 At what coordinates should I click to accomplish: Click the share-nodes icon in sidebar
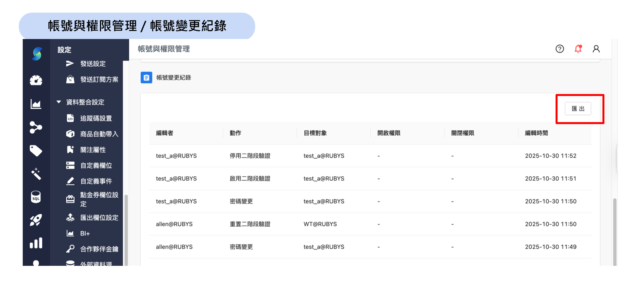pos(36,127)
